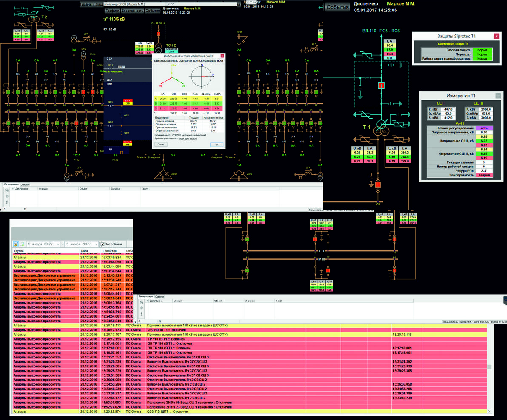This screenshot has height=420, width=507.
Task: Click the ТСН 2 transformer symbol
Action: click(x=158, y=47)
